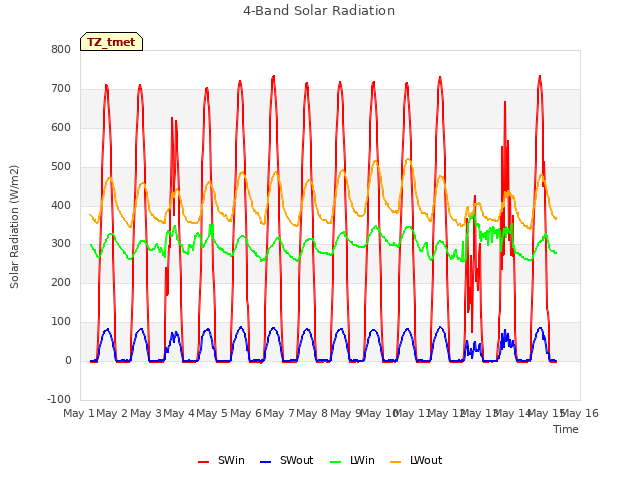The height and width of the screenshot is (480, 640).
Task: Click the orange LWout legend marker
Action: pos(396,462)
